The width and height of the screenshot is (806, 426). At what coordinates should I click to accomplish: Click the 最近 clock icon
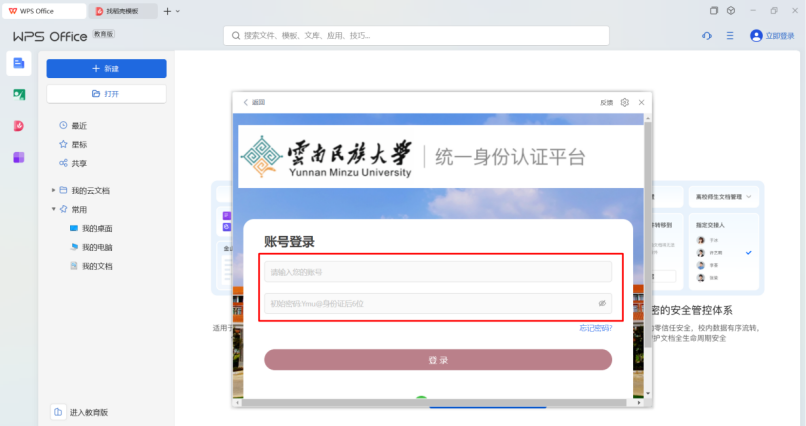click(x=63, y=125)
